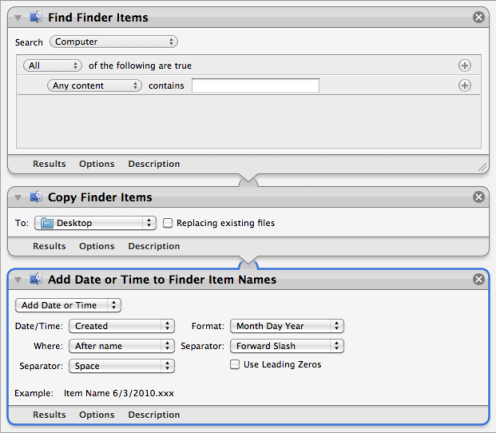Viewport: 496px width, 433px height.
Task: Add a criterion on the 'Any content' row
Action: tap(465, 85)
